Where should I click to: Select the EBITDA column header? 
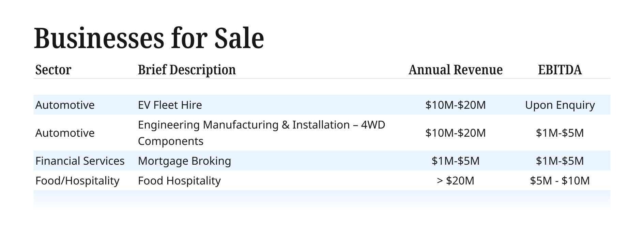click(x=559, y=70)
